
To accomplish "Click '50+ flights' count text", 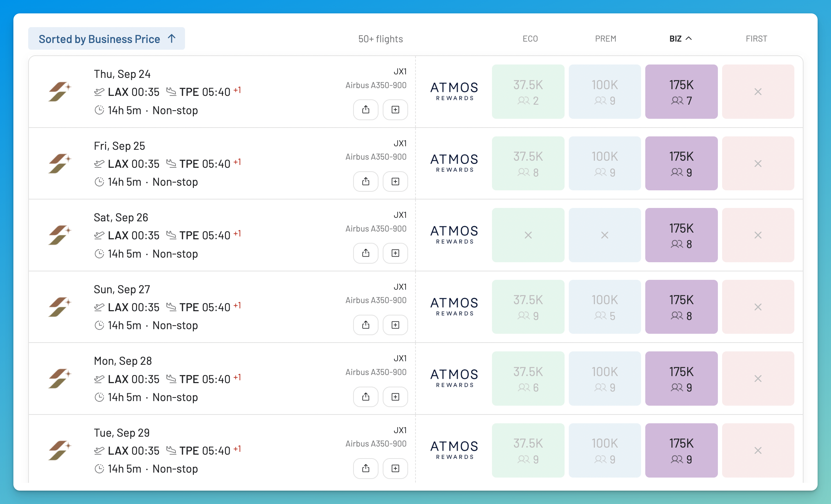I will coord(381,39).
